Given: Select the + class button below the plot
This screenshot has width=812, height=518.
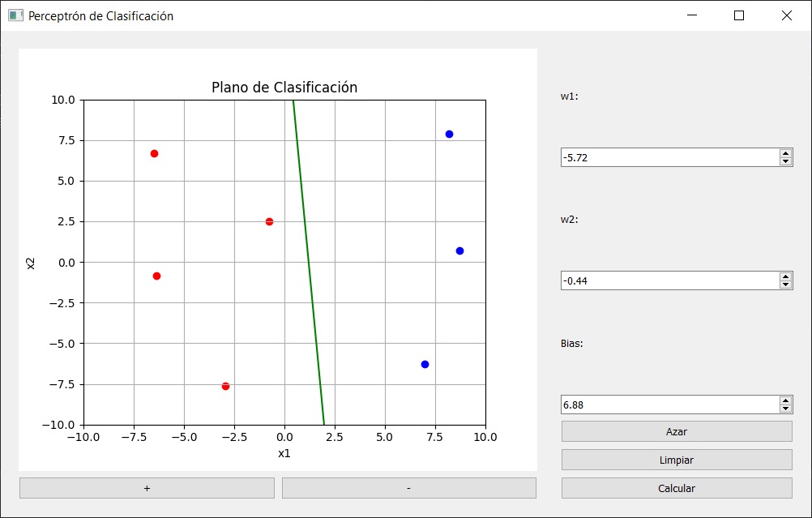Looking at the screenshot, I should (147, 487).
